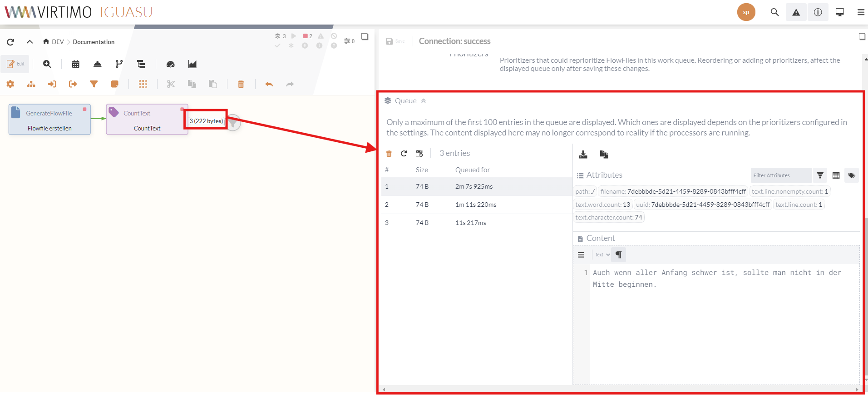Screen dimensions: 868x395
Task: Toggle attributes tag view
Action: point(852,175)
